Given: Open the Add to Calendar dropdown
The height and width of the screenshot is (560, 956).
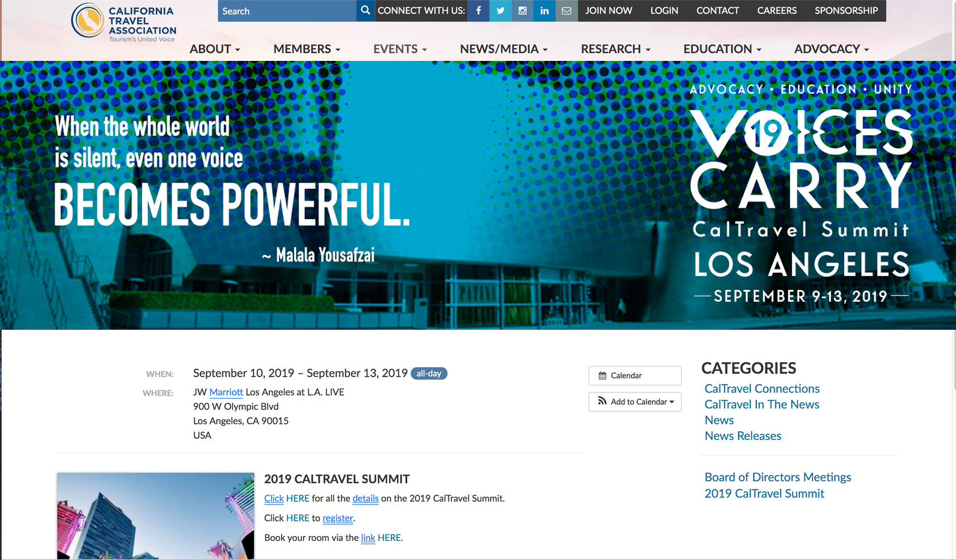Looking at the screenshot, I should tap(635, 402).
